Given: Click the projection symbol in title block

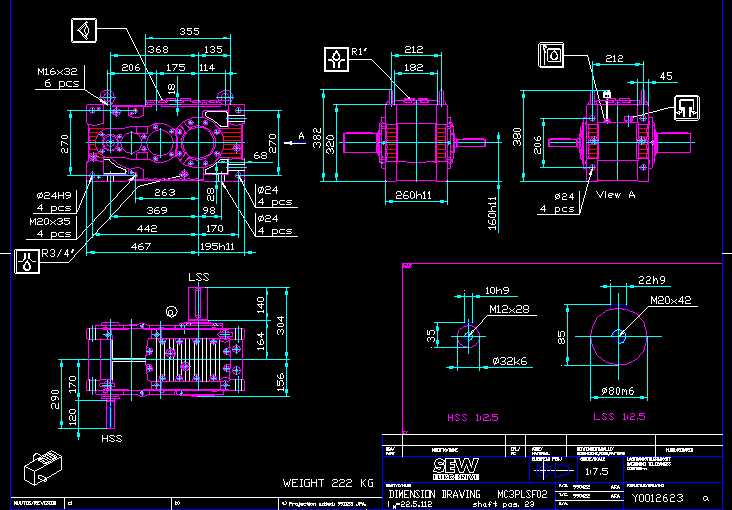Looking at the screenshot, I should pos(553,470).
